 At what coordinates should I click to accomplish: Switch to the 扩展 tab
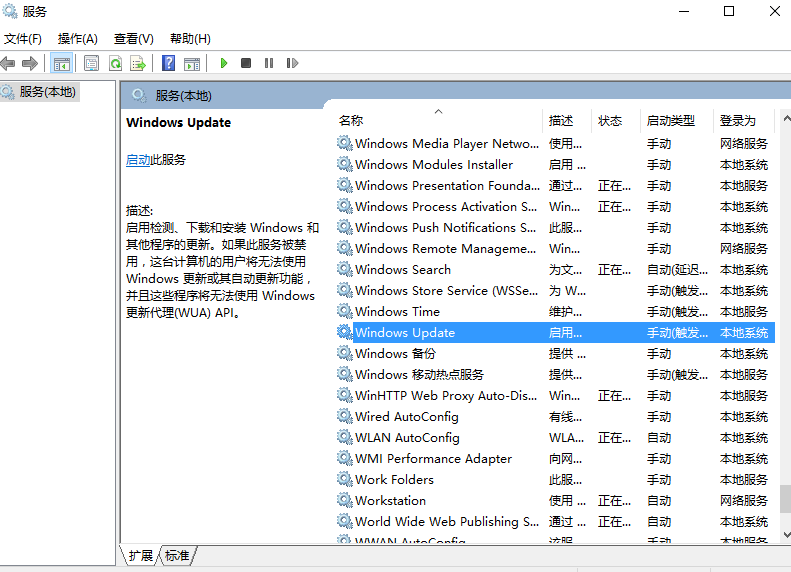[x=140, y=556]
